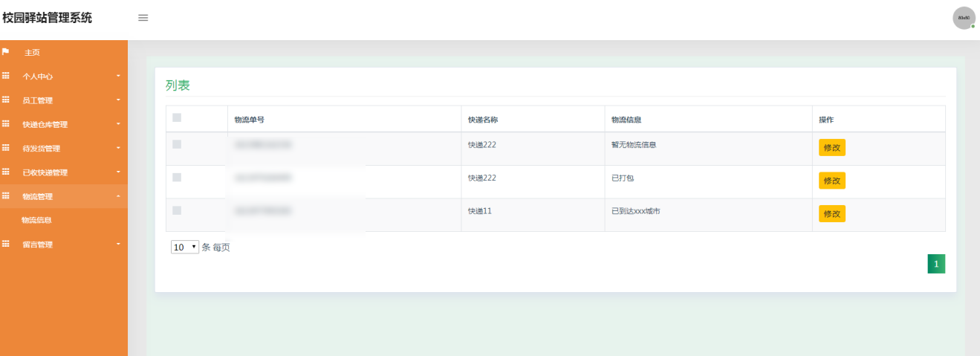Viewport: 980px width, 356px height.
Task: Click the 快递11 cell
Action: click(479, 211)
